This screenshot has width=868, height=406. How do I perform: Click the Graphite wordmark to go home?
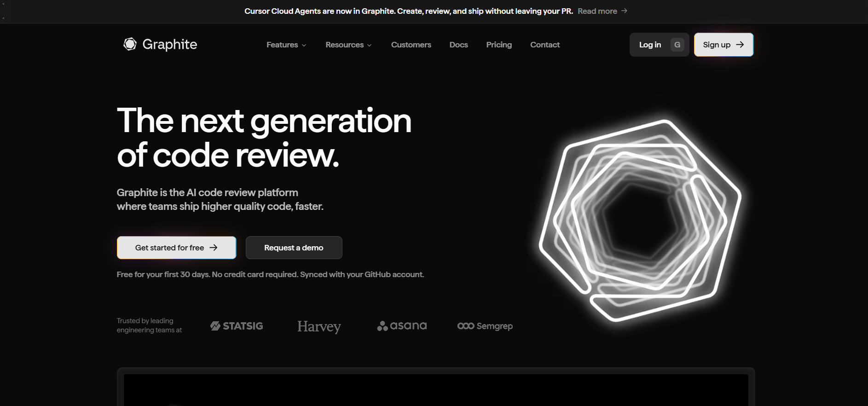tap(170, 44)
